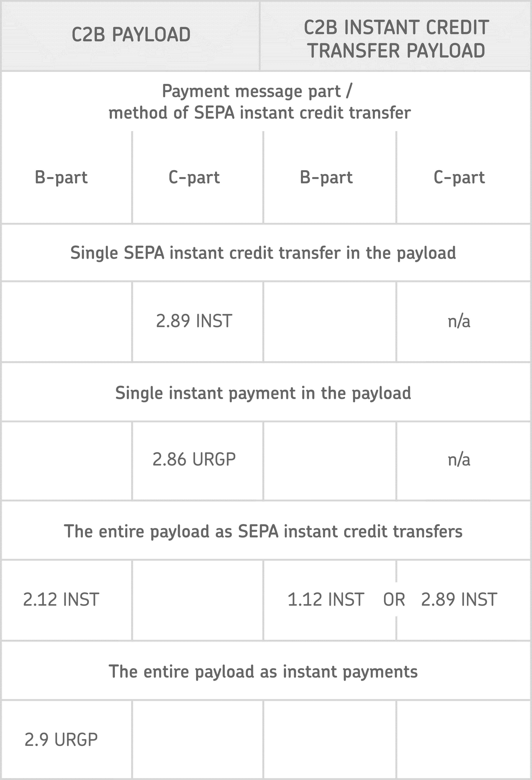Click the OR text between INST values

[x=394, y=600]
